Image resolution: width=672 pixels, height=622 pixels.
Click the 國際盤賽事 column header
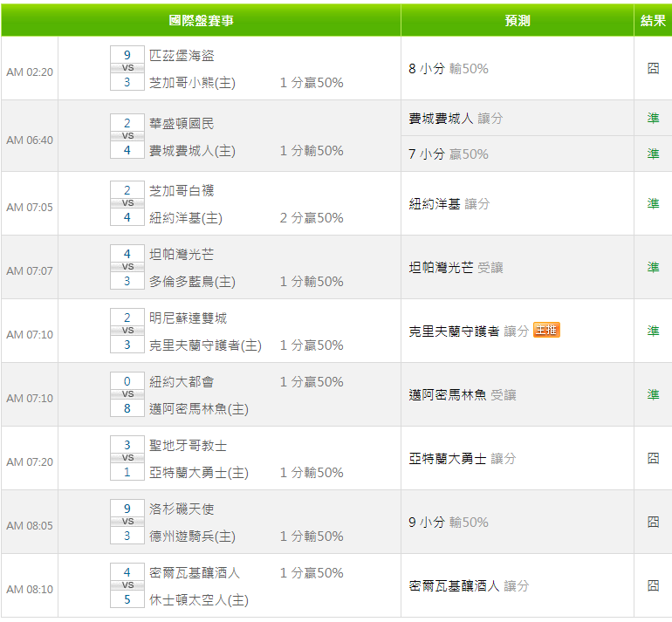201,20
